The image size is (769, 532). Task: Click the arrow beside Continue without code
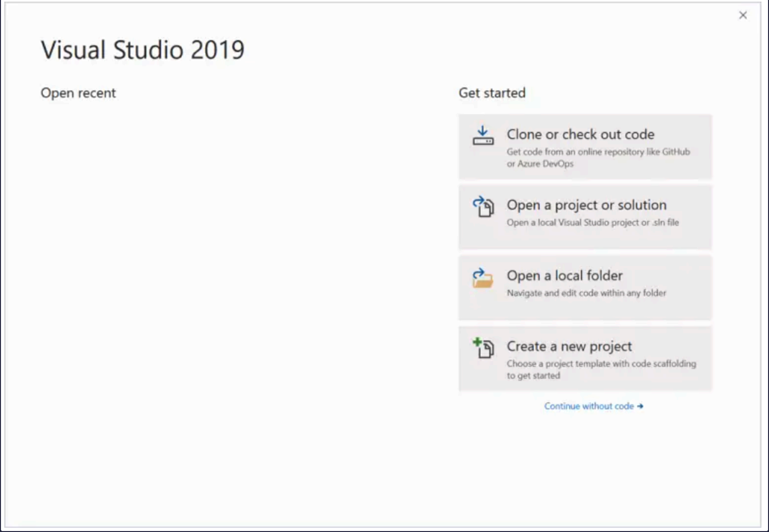click(640, 406)
